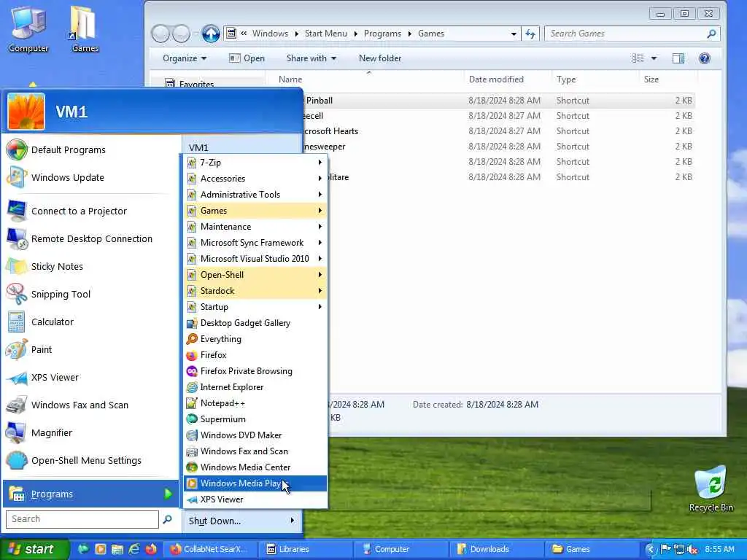Refresh the Explorer address bar

click(x=530, y=34)
